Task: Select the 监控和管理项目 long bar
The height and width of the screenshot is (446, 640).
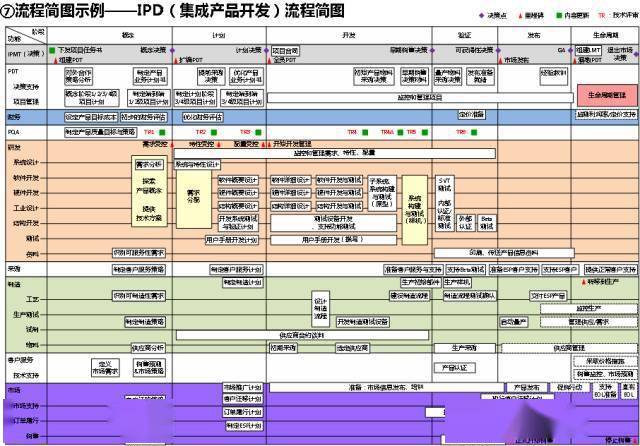Action: point(420,98)
